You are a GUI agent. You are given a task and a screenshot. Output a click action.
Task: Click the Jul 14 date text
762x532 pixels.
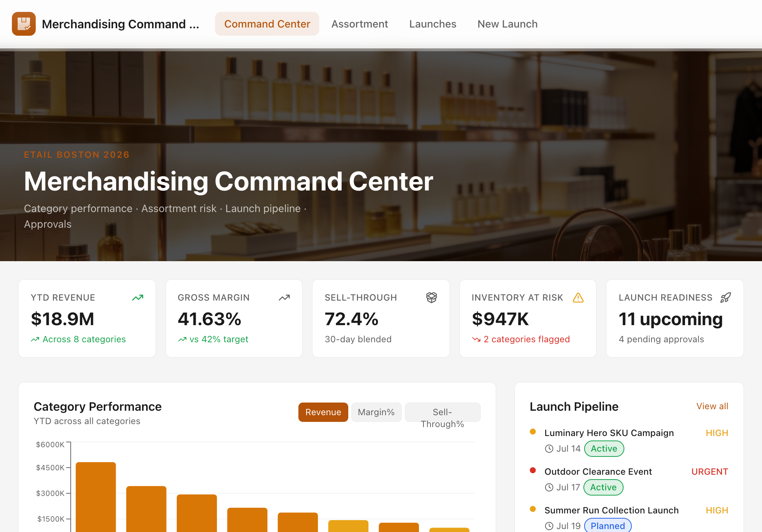click(568, 449)
